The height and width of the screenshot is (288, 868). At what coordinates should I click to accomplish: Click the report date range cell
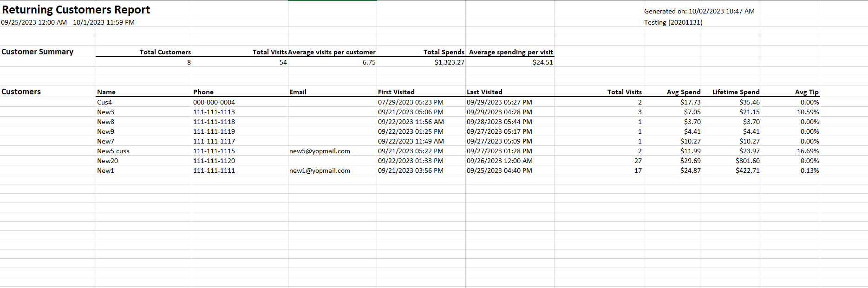(x=68, y=22)
